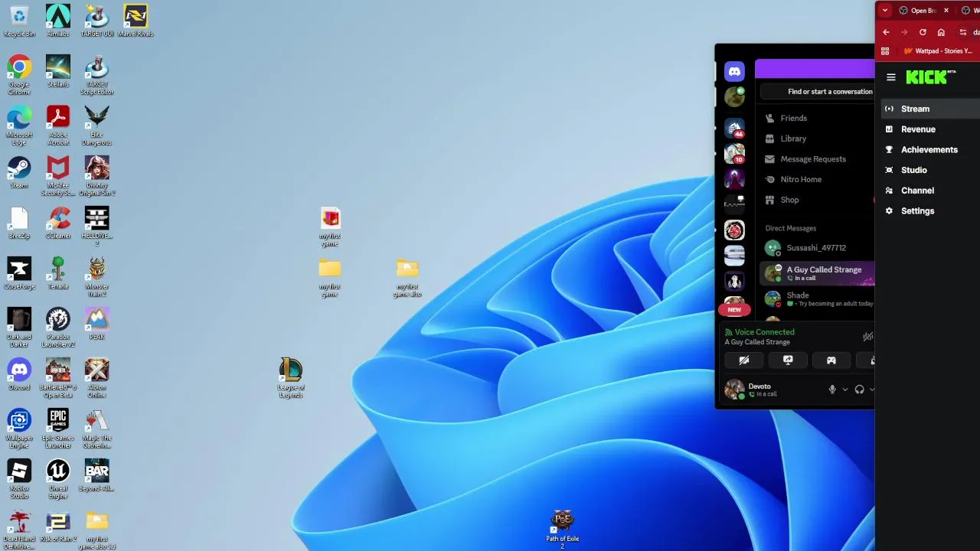Select the PEAK desktop shortcut
Viewport: 980px width, 551px height.
(97, 324)
